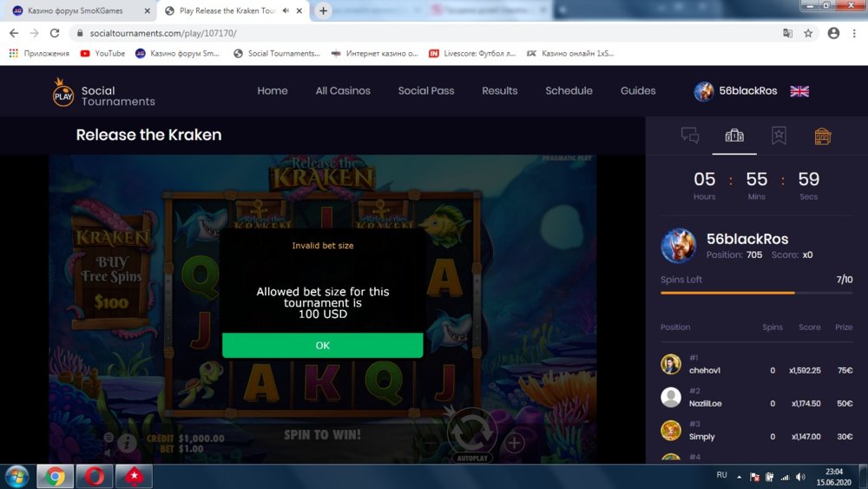Screen dimensions: 868x489
Task: Click chehov1 leaderboard avatar
Action: [x=671, y=365]
